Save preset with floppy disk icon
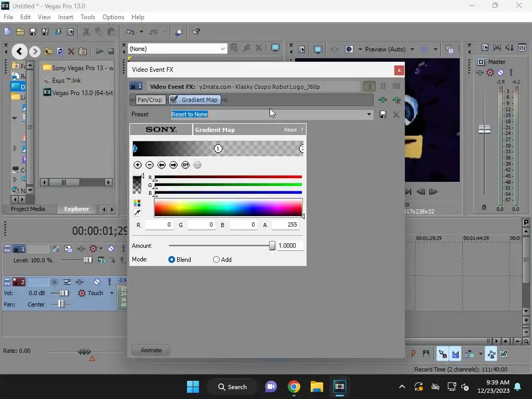 click(383, 114)
